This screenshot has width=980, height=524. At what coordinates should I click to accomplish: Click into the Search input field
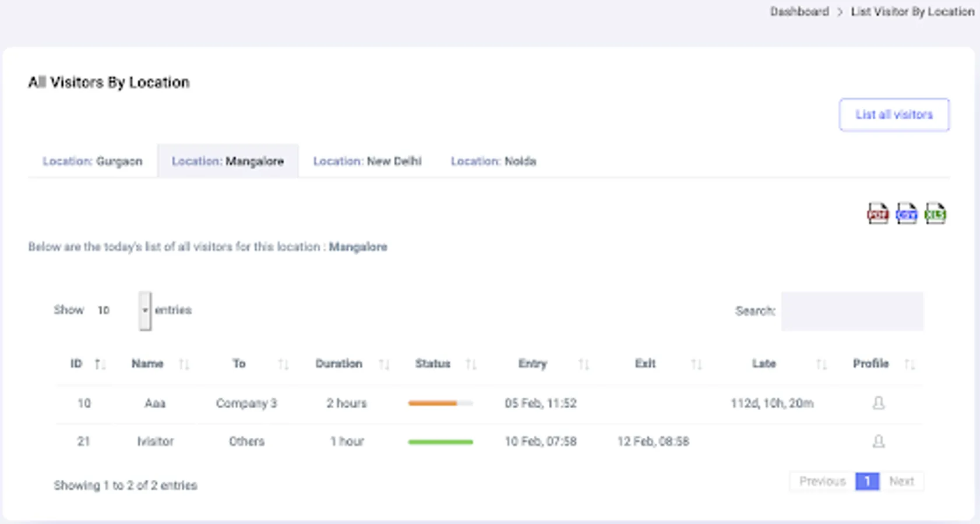(x=852, y=311)
